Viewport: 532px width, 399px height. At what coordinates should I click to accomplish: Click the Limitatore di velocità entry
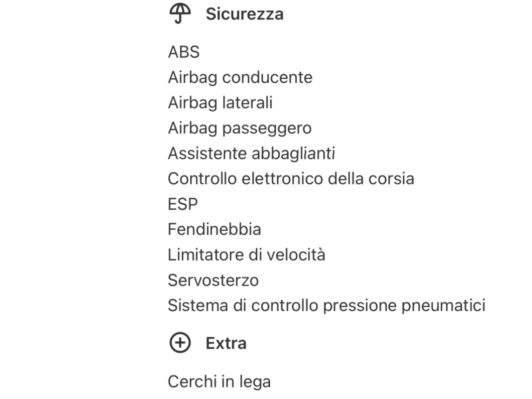(246, 255)
